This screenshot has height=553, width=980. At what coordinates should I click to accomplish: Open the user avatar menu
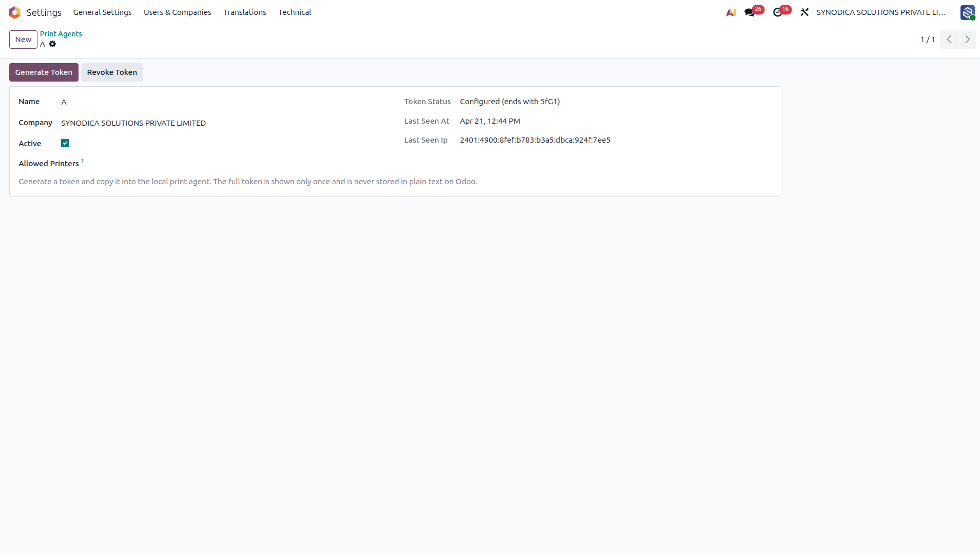coord(968,12)
